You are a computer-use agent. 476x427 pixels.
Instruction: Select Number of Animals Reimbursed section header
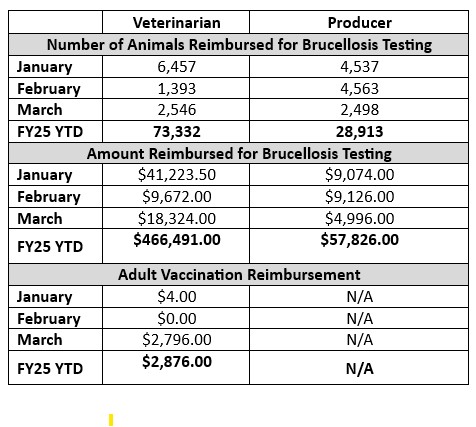(x=239, y=45)
